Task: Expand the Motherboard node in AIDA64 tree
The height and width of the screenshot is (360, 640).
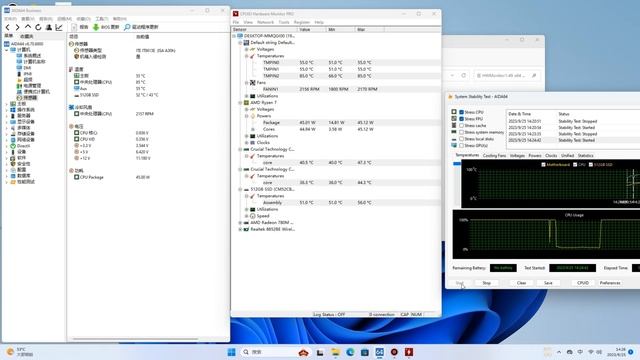Action: (7, 104)
